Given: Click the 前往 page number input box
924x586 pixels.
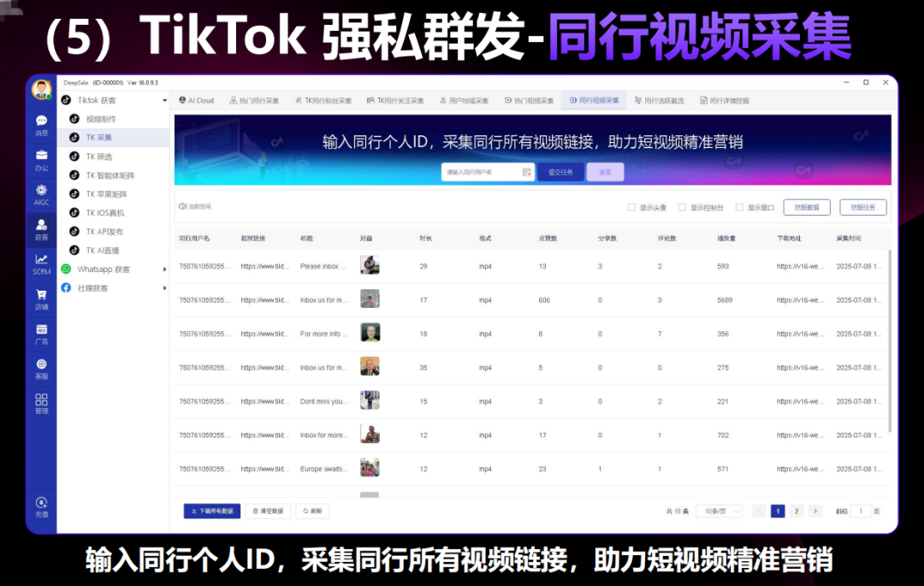Looking at the screenshot, I should tap(861, 512).
